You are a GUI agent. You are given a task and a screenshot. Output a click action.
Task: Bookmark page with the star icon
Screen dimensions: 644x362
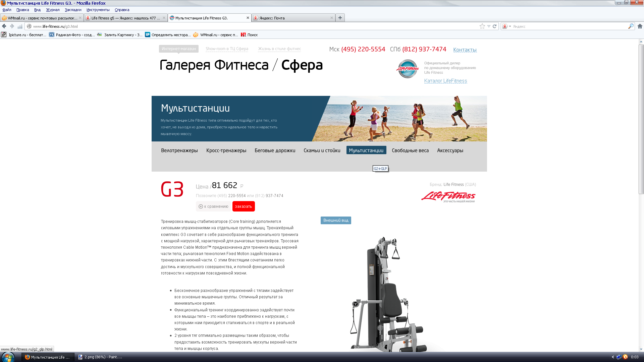coord(482,26)
